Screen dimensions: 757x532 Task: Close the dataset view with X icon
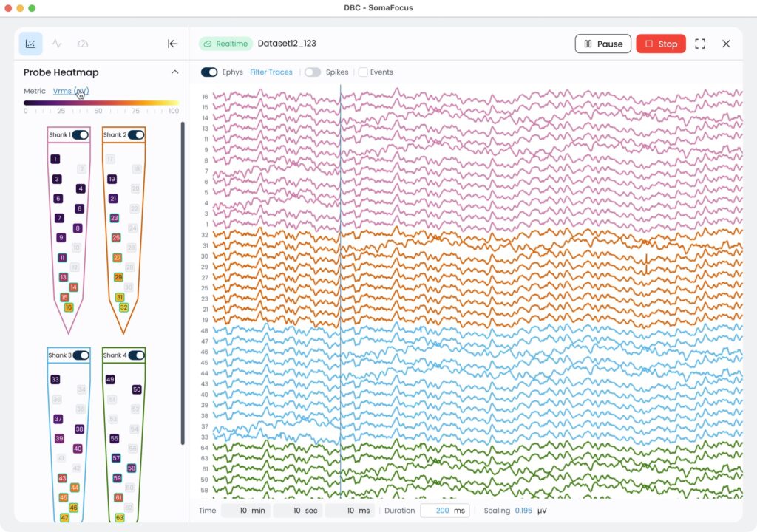(x=726, y=44)
